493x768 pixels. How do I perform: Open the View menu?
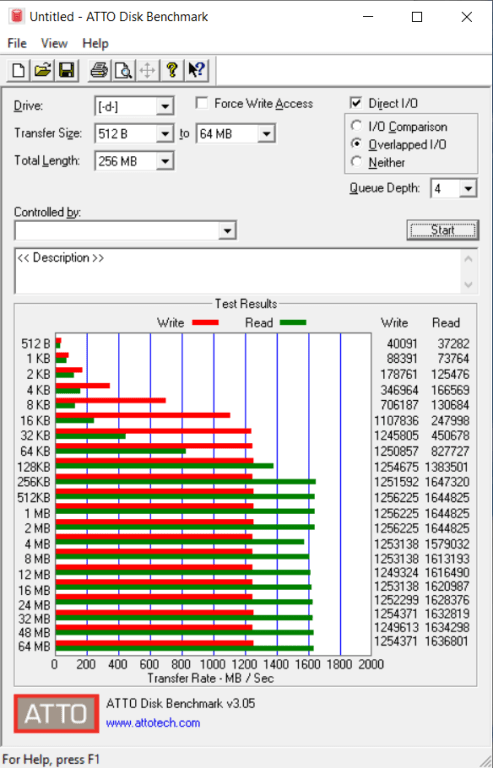coord(54,44)
